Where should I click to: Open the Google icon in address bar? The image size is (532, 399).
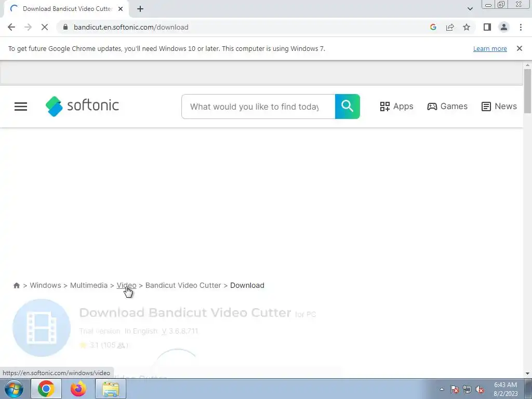(433, 27)
